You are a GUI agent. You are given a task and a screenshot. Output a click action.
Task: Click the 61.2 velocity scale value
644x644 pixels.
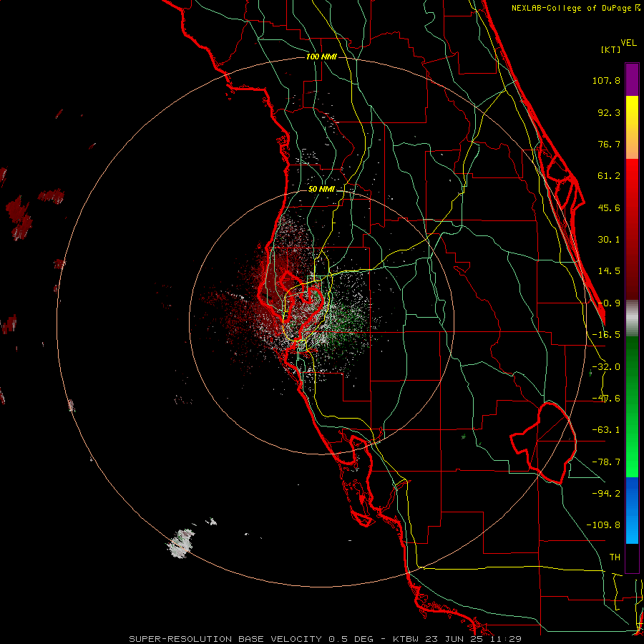click(x=609, y=176)
